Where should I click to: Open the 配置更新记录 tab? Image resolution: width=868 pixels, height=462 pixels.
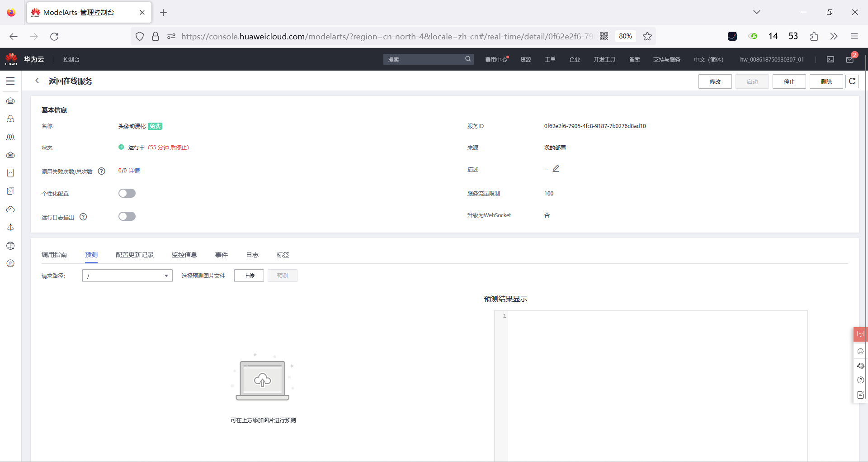pos(135,255)
